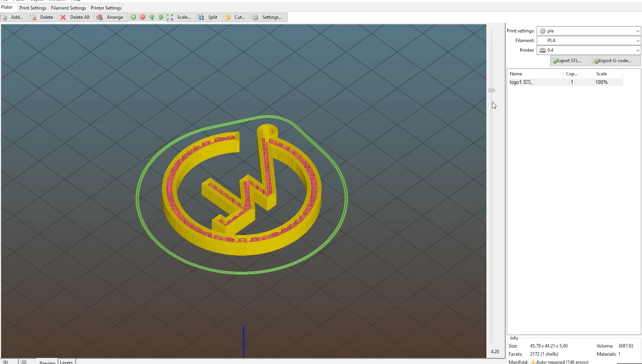Click the Facets value 2172 (1 shells)
This screenshot has height=364, width=642.
pyautogui.click(x=544, y=354)
